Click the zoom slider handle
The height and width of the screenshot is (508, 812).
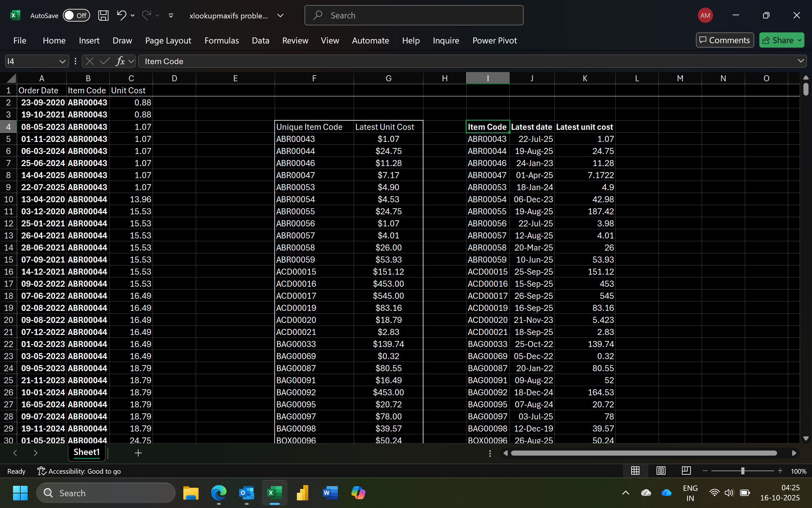pos(743,471)
